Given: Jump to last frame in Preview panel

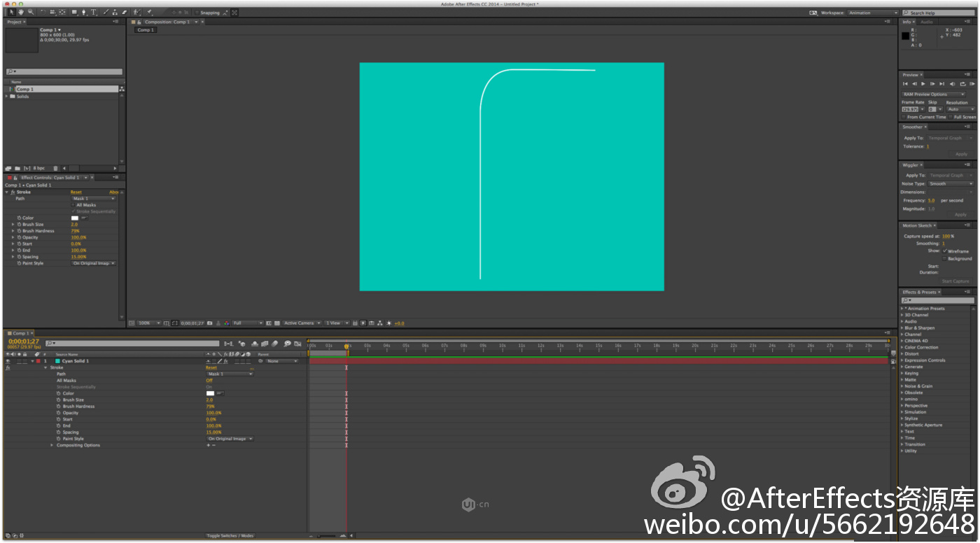Looking at the screenshot, I should pos(941,84).
